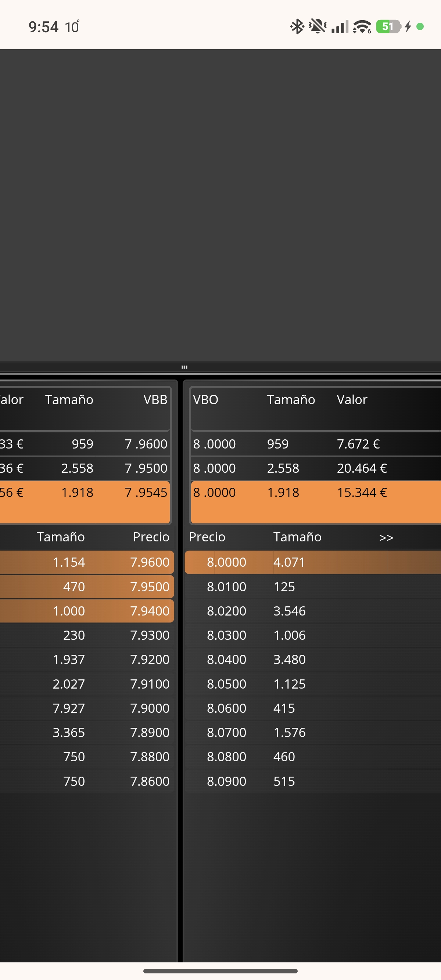Click the VBO row valued 20.464 €
The image size is (441, 980).
tap(315, 468)
